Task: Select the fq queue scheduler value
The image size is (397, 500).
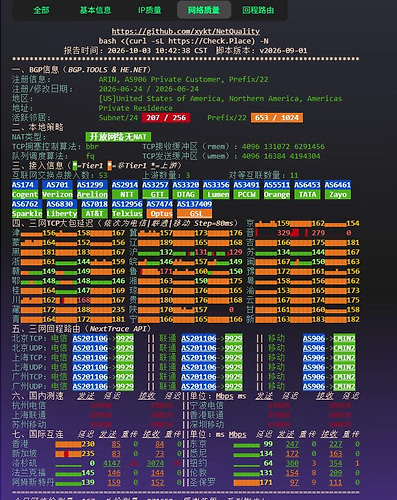Action: pos(90,156)
